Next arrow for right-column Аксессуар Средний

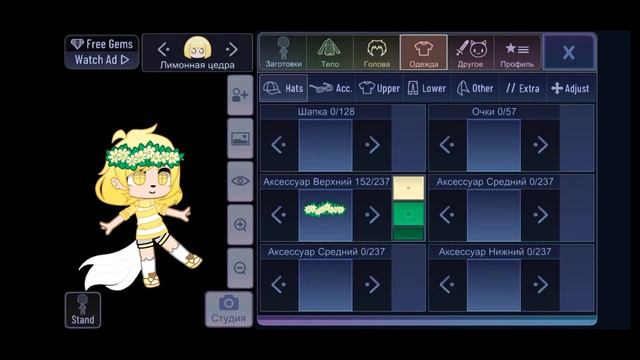click(x=540, y=215)
